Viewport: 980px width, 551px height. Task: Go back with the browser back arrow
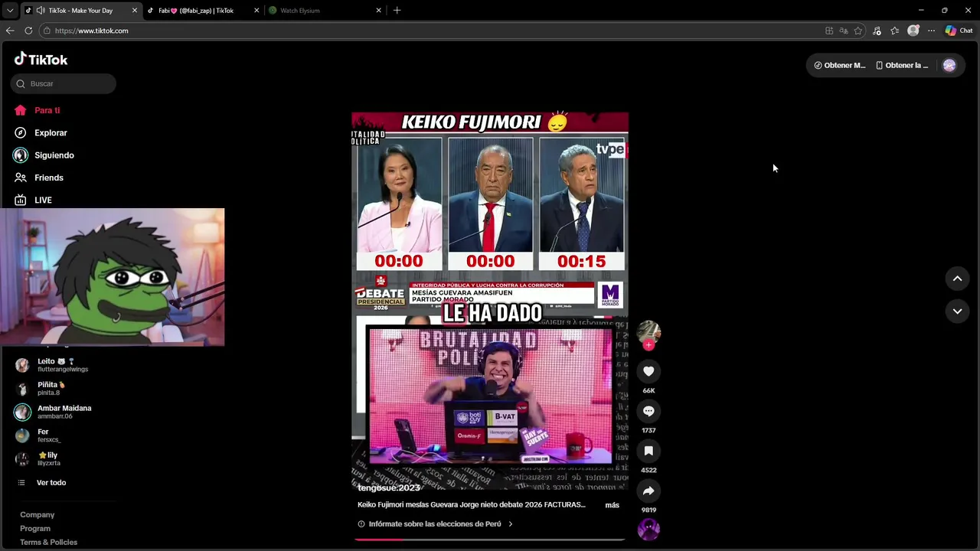coord(10,31)
